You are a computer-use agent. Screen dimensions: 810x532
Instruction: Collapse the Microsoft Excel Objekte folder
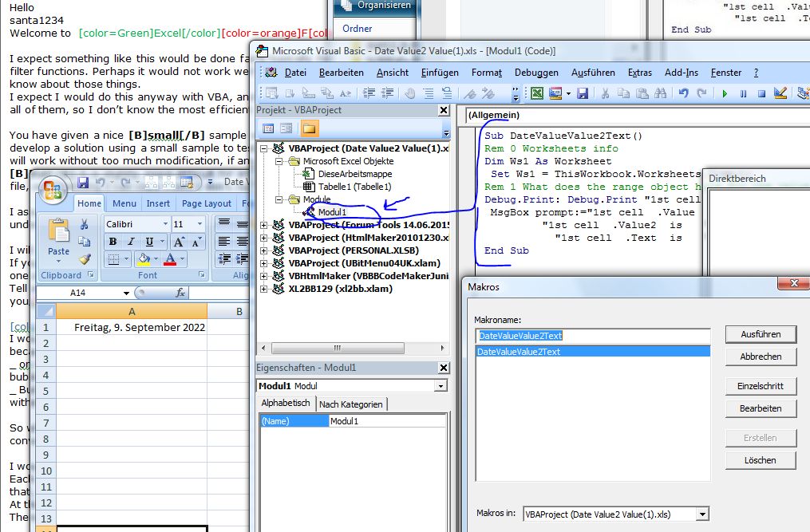[x=279, y=161]
